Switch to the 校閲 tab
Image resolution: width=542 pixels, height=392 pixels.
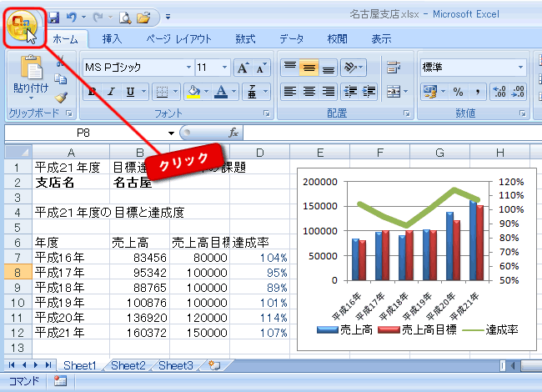point(337,38)
